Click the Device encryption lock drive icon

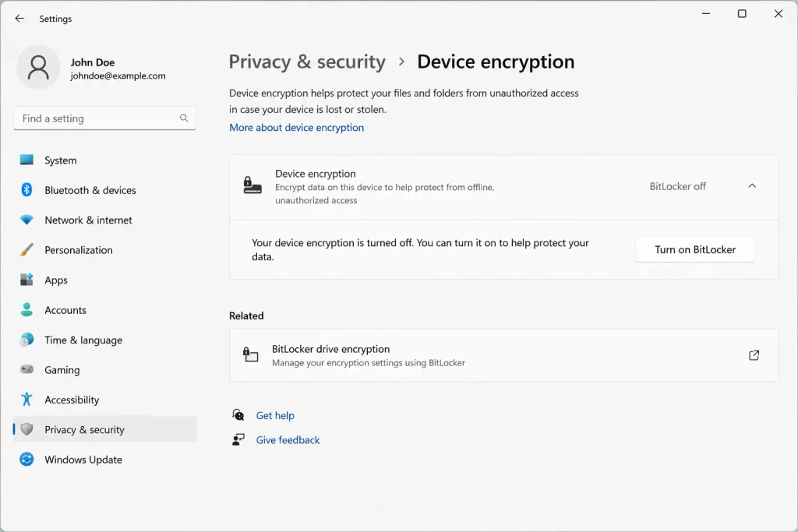tap(252, 185)
